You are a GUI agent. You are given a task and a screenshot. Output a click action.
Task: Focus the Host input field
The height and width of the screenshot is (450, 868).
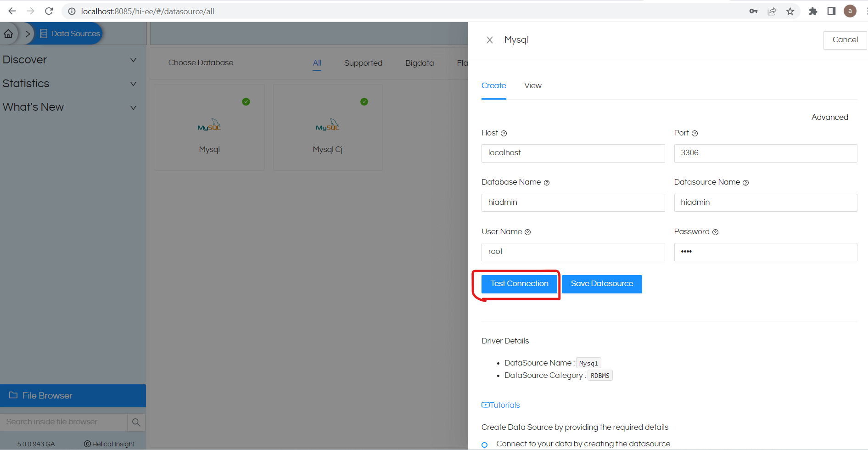[573, 153]
